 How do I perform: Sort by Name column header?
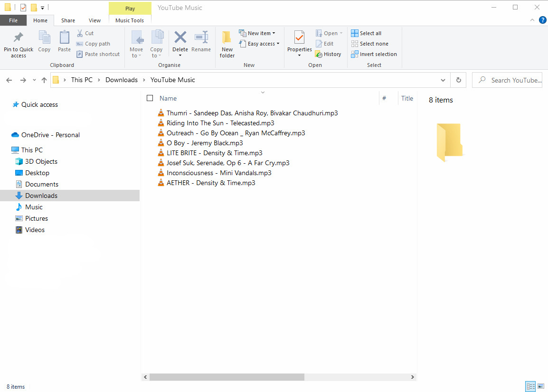coord(168,98)
